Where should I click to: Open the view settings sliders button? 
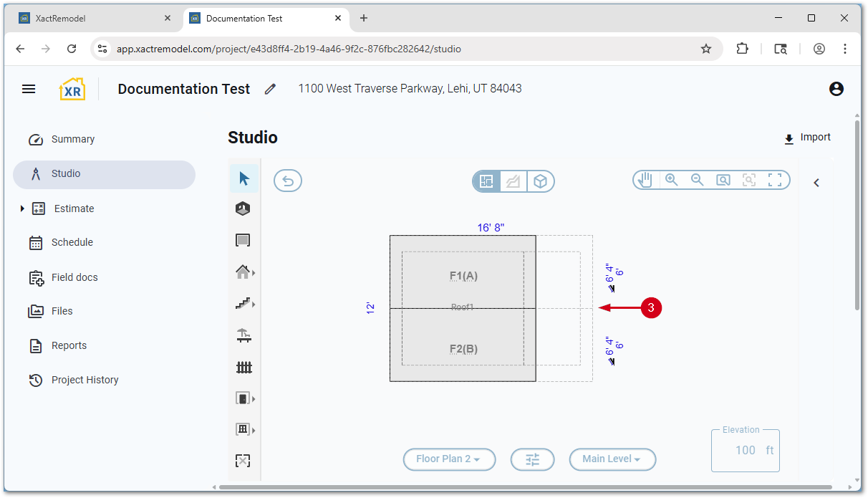tap(532, 459)
